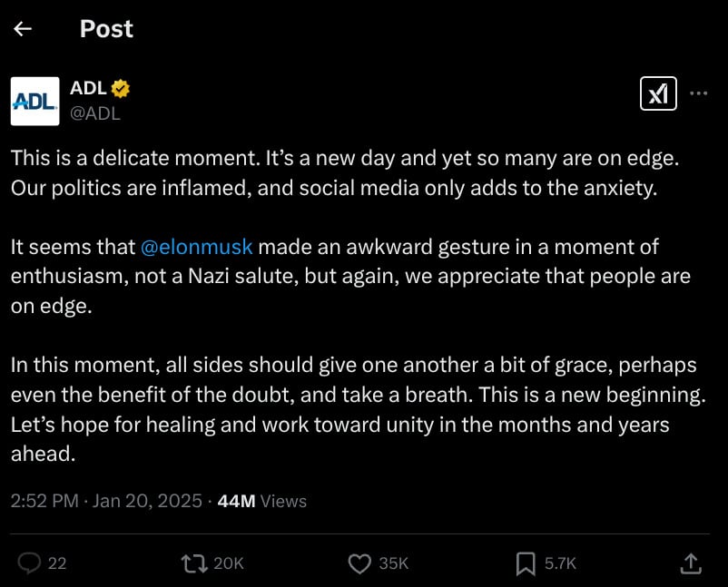Image resolution: width=728 pixels, height=587 pixels.
Task: Repost using the arrows icon
Action: [192, 563]
